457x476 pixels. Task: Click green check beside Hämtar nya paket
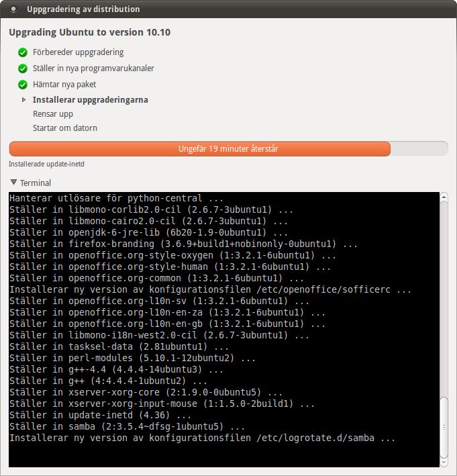point(23,85)
